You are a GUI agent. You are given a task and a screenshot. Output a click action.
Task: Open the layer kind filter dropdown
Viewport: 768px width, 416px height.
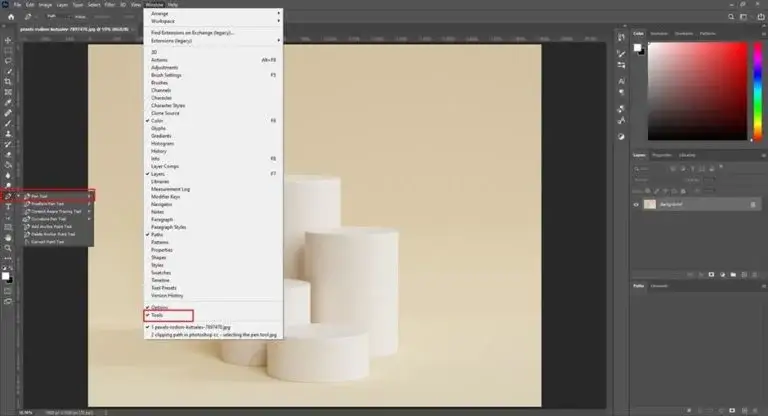coord(649,169)
